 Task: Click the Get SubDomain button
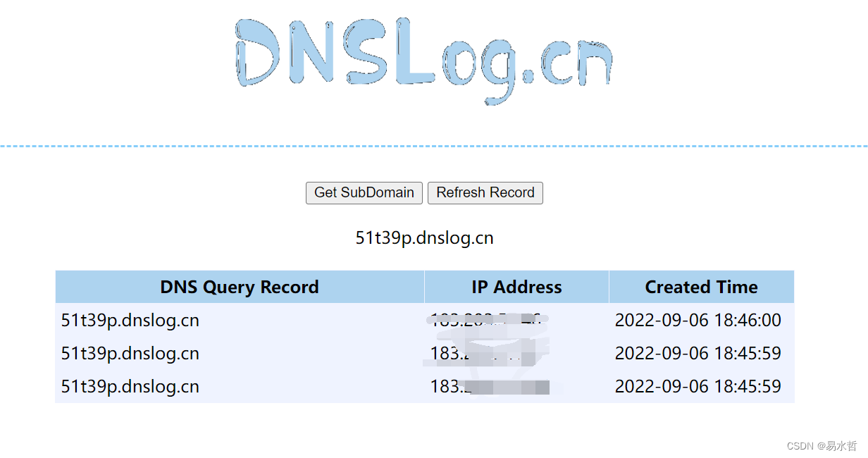point(364,193)
